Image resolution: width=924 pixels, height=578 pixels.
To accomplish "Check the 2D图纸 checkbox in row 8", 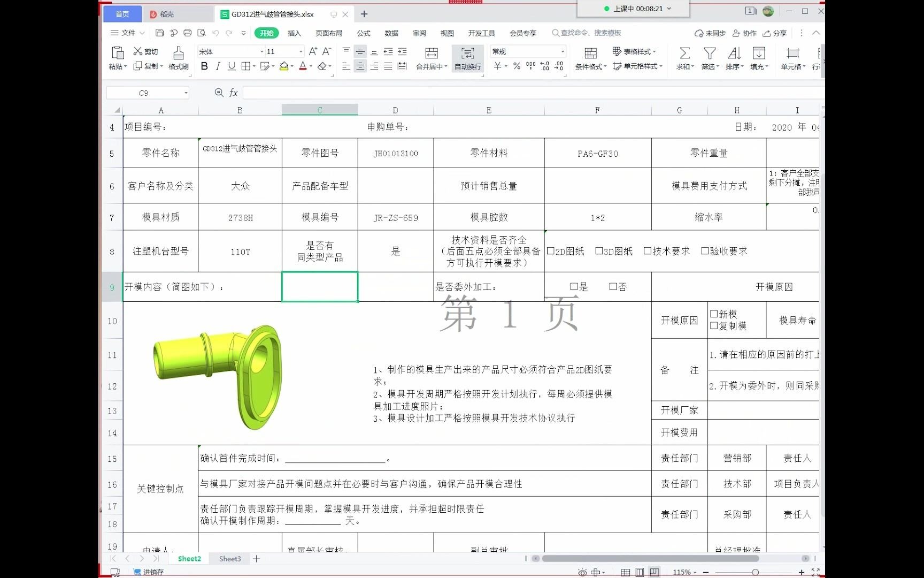I will click(x=551, y=250).
